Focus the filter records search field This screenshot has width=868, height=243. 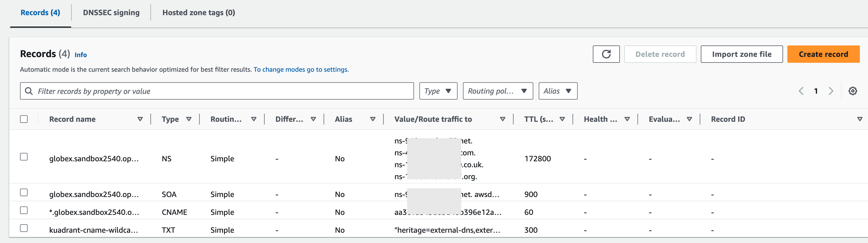tap(217, 91)
